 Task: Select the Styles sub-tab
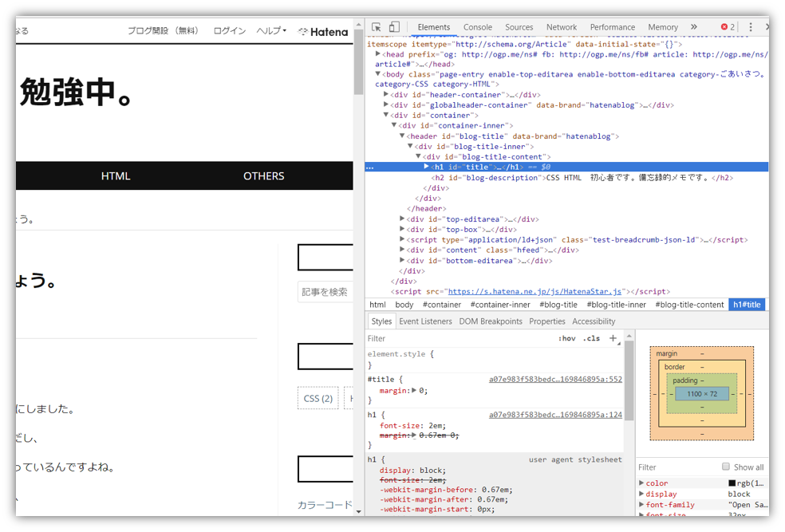pyautogui.click(x=381, y=321)
